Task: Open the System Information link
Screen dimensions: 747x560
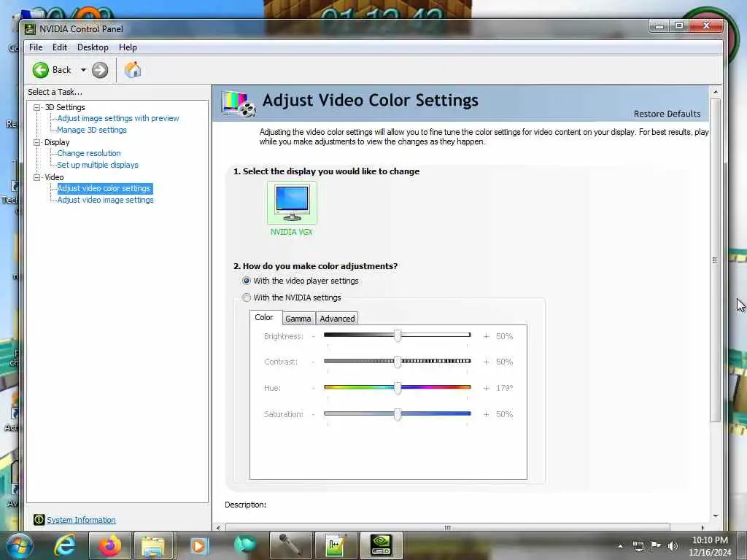Action: click(81, 520)
